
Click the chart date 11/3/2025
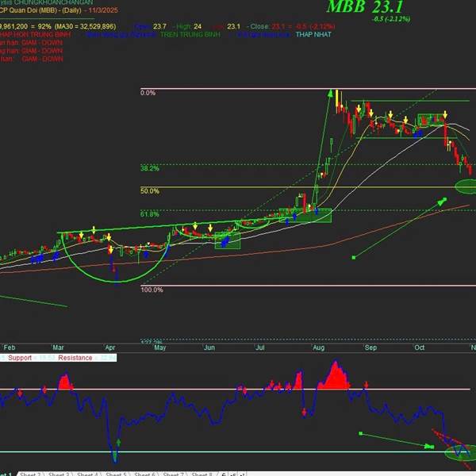(103, 10)
